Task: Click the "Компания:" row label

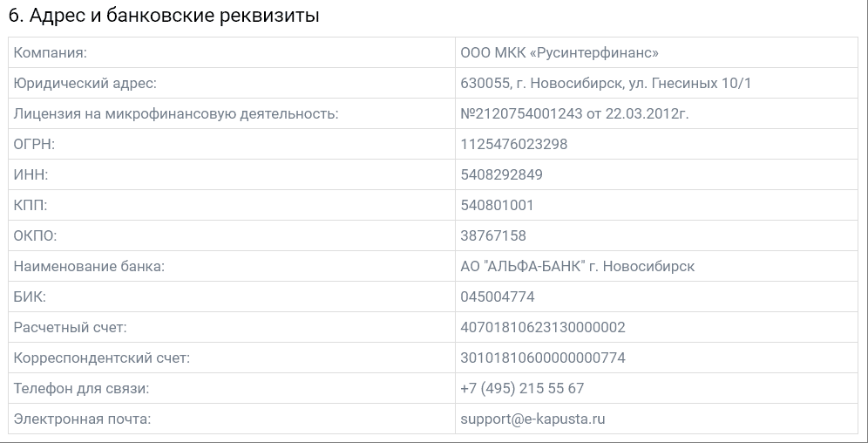Action: coord(51,53)
